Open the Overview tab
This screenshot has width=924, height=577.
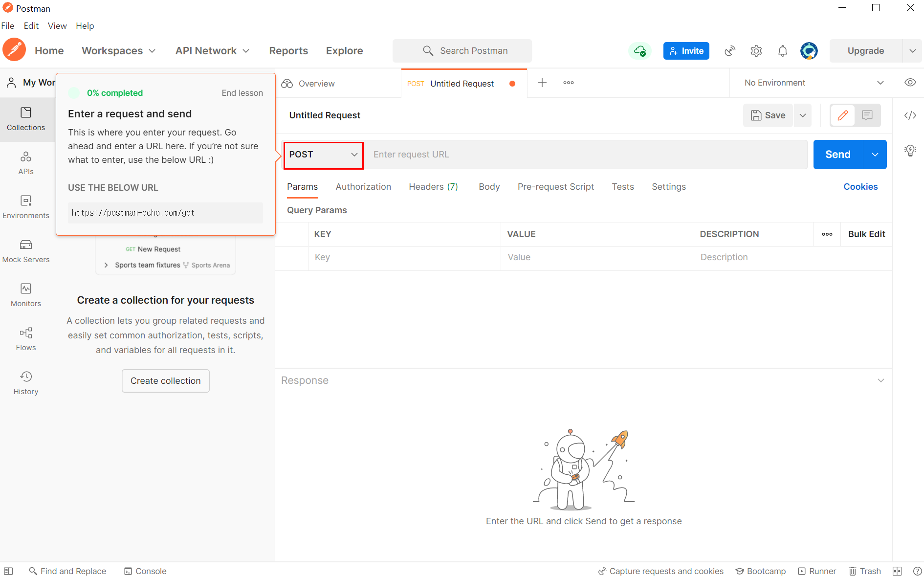(308, 84)
